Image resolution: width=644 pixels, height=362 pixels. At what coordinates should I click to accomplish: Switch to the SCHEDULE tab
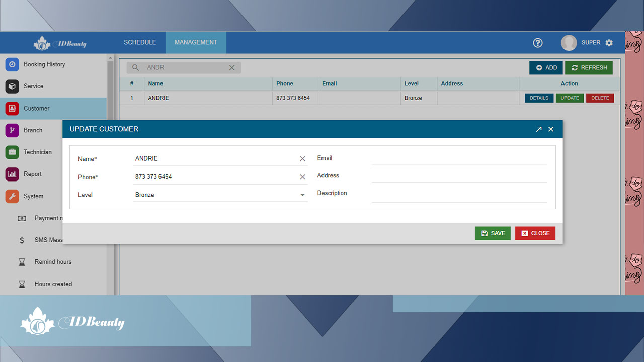140,43
